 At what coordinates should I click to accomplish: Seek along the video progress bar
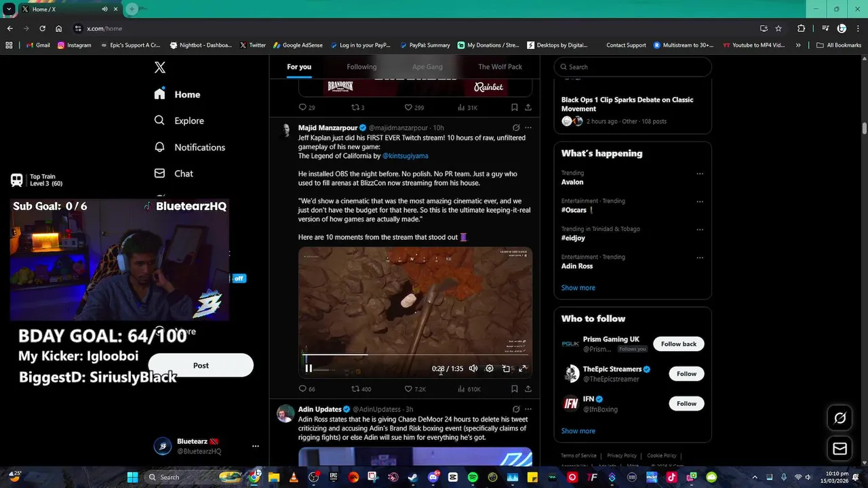(415, 354)
